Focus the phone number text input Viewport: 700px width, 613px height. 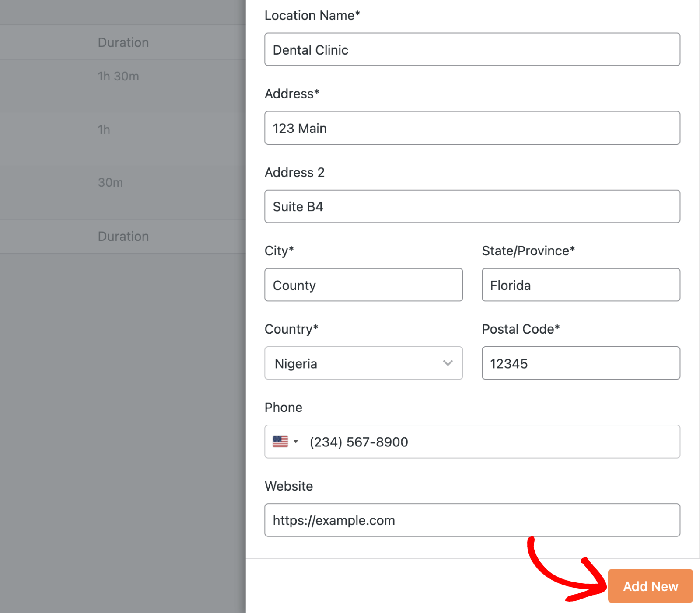tap(490, 442)
